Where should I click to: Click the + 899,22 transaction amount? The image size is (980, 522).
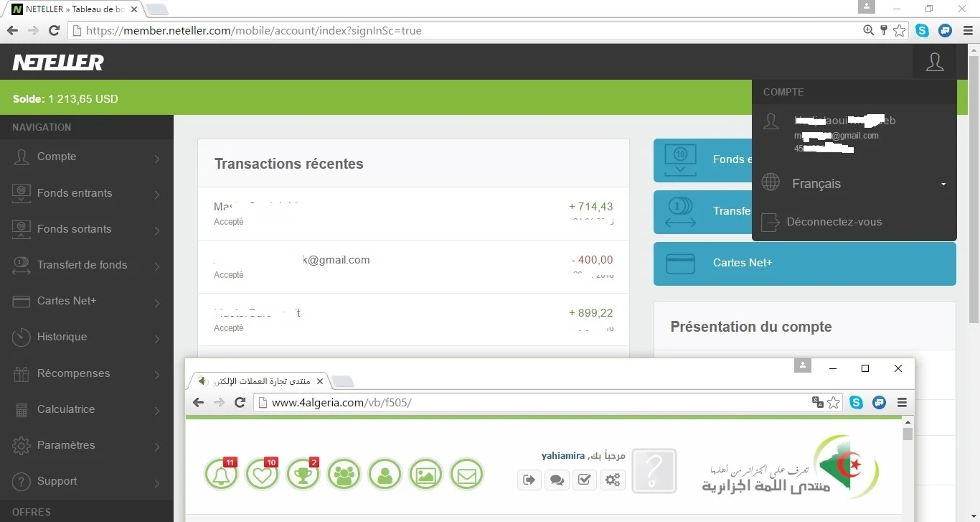(x=591, y=313)
